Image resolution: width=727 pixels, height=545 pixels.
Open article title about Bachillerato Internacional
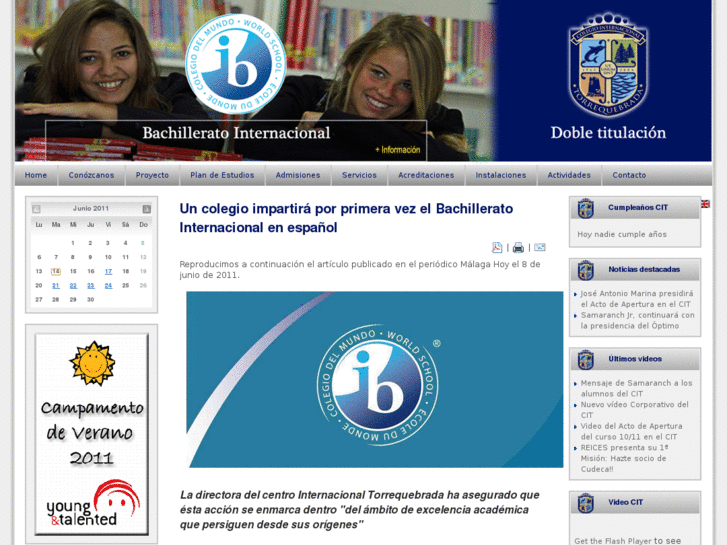(346, 218)
